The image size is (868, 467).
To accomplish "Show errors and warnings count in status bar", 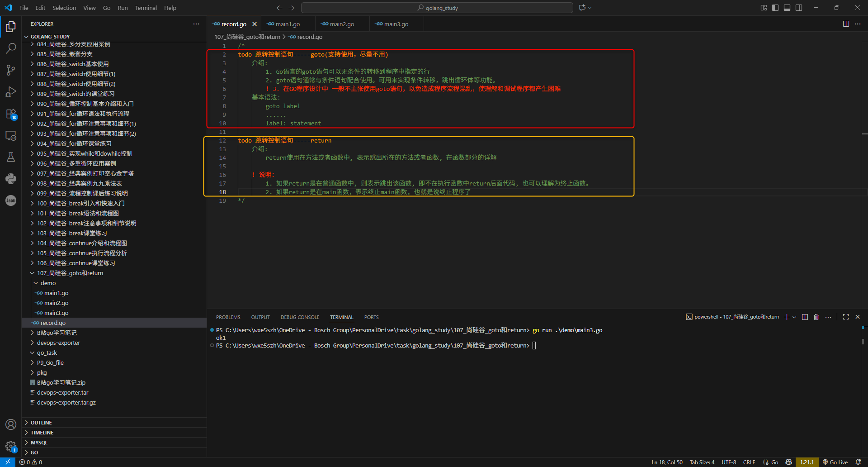I will [31, 462].
